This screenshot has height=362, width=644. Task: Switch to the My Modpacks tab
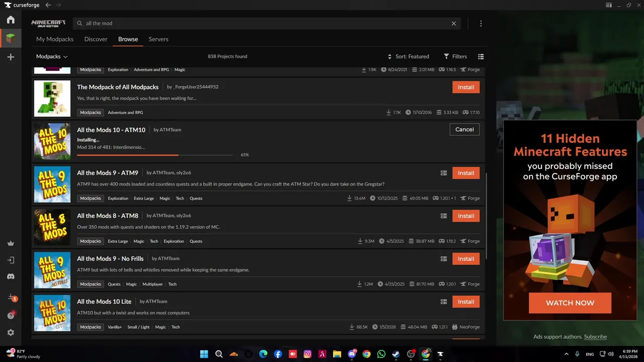(55, 39)
